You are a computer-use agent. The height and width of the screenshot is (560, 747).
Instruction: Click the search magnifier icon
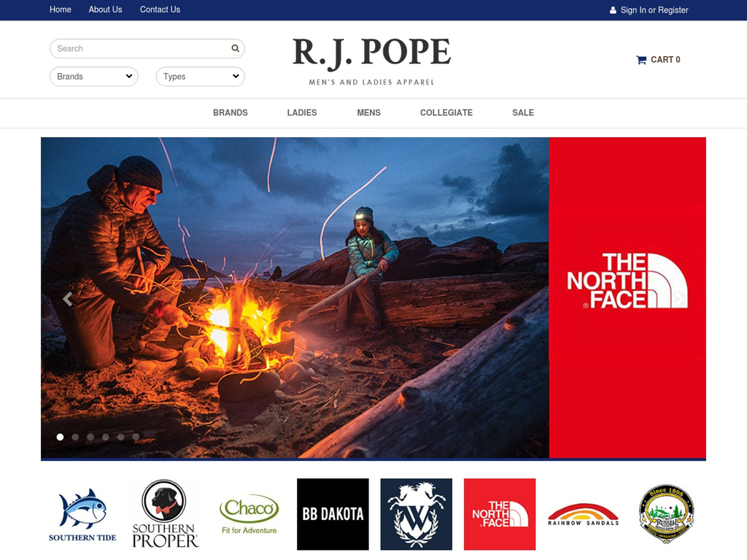[x=235, y=49]
